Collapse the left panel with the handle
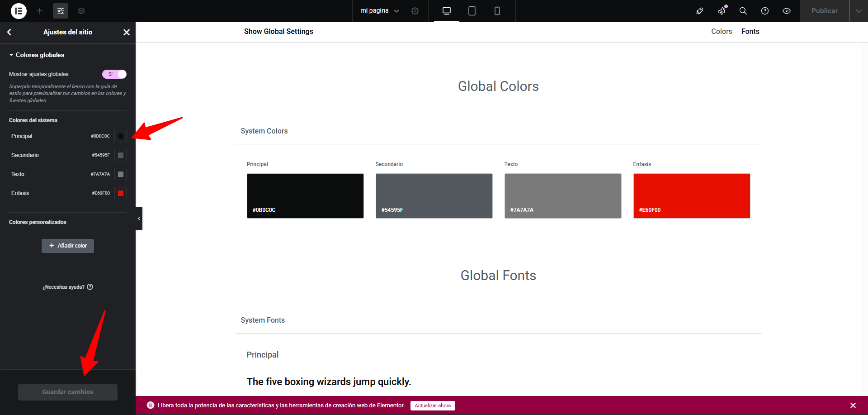 tap(139, 219)
